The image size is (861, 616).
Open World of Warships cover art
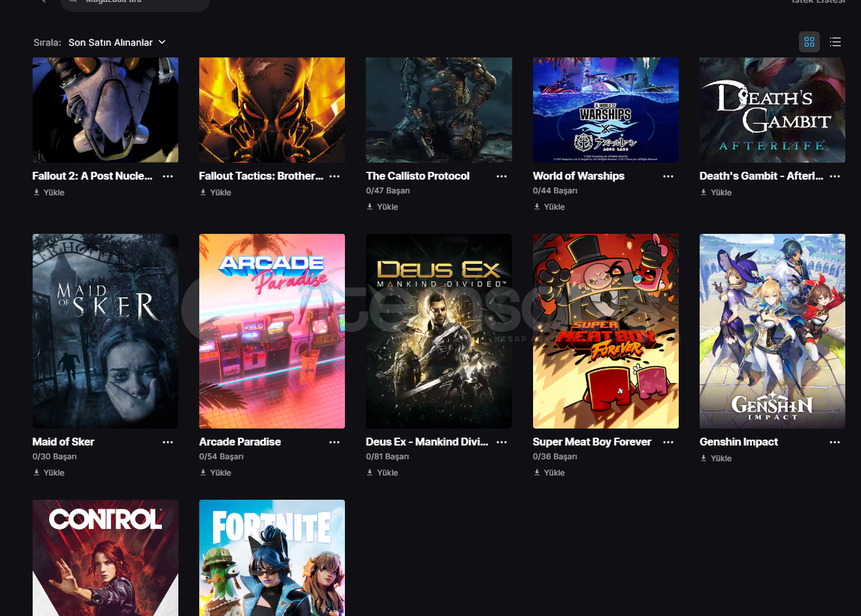(x=606, y=110)
